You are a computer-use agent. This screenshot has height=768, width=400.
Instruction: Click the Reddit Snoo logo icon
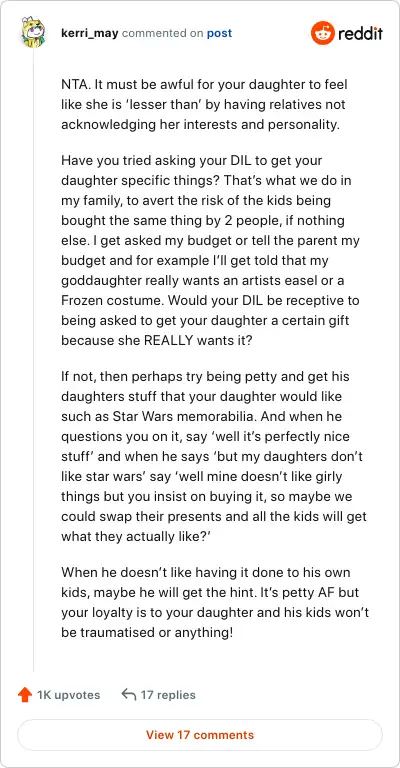pos(323,34)
